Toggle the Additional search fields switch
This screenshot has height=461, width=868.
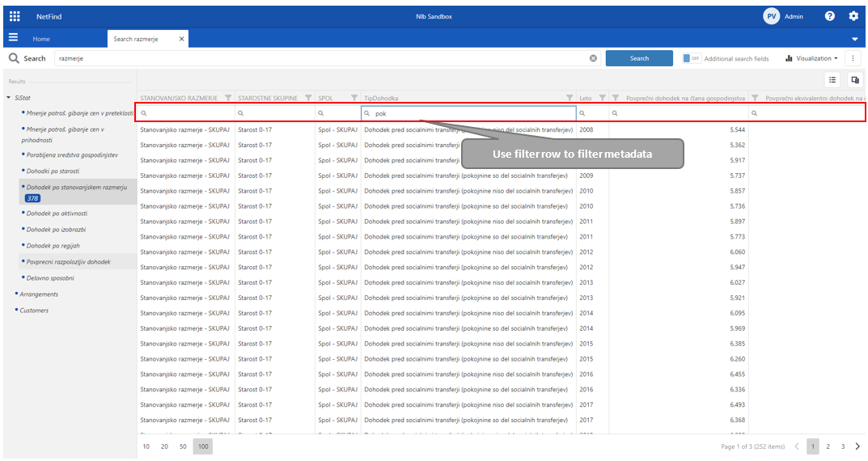(x=691, y=58)
